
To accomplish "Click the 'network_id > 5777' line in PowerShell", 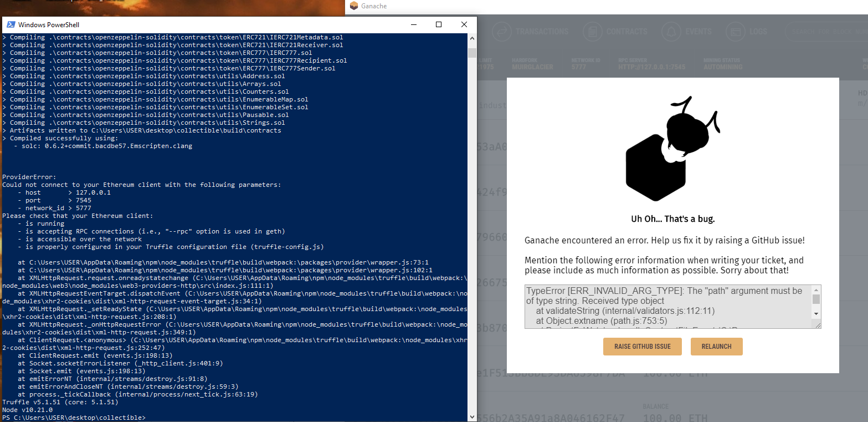I will coord(54,208).
